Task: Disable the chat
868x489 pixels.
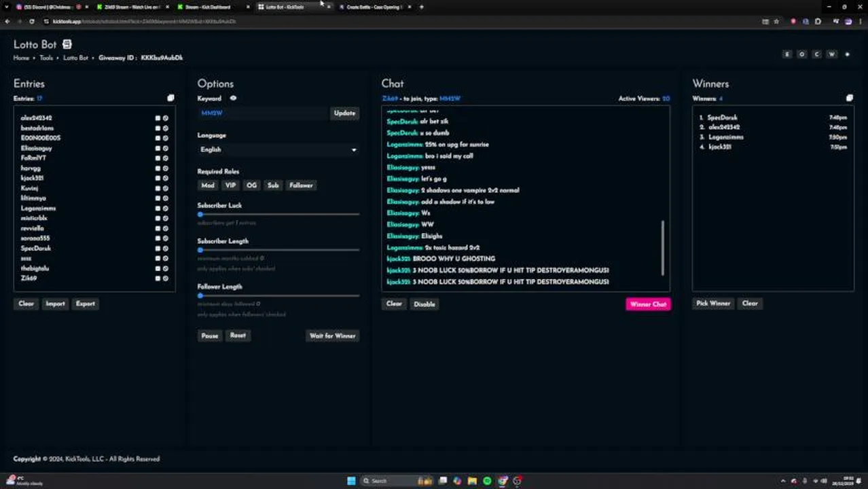Action: click(x=424, y=304)
